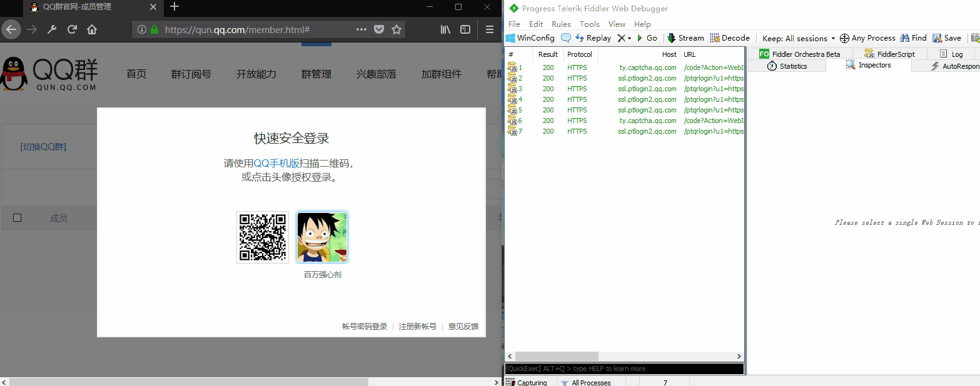This screenshot has width=980, height=386.
Task: Click Save in Fiddler toolbar
Action: (947, 38)
